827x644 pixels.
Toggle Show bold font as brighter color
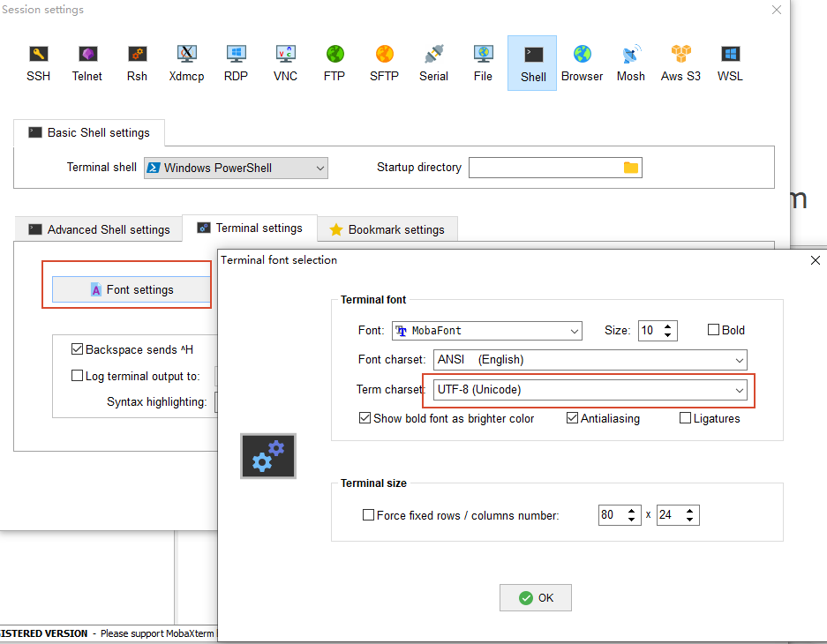[365, 418]
